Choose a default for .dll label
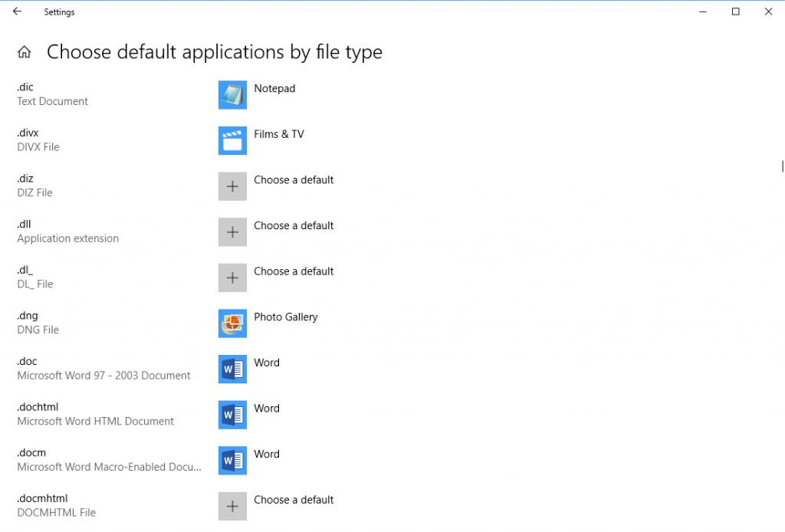This screenshot has height=532, width=785. pos(294,225)
